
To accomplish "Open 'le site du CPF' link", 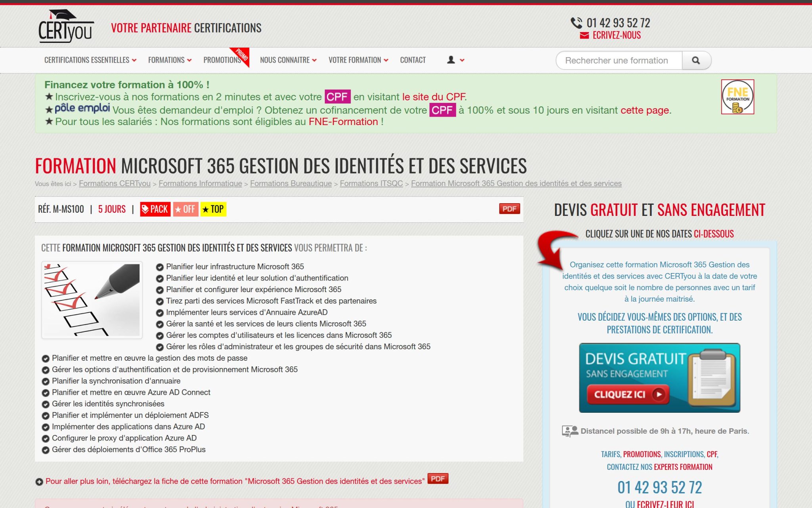I will [x=433, y=97].
